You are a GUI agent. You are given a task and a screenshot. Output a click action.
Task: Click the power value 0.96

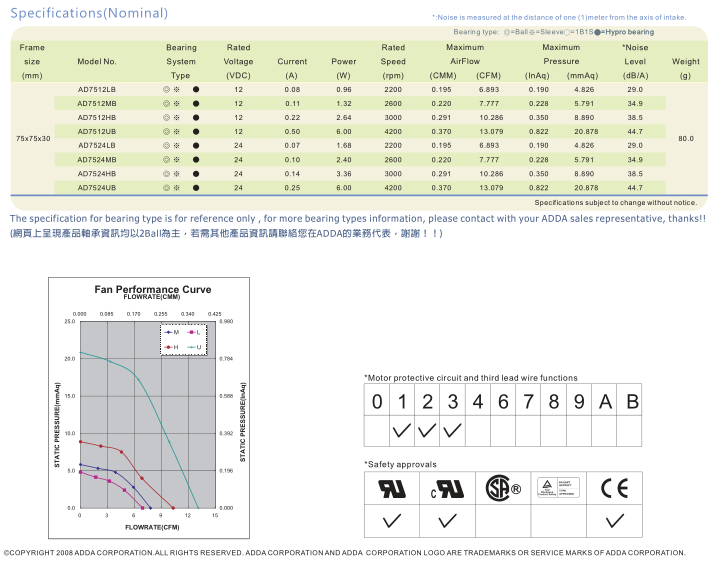tap(344, 89)
